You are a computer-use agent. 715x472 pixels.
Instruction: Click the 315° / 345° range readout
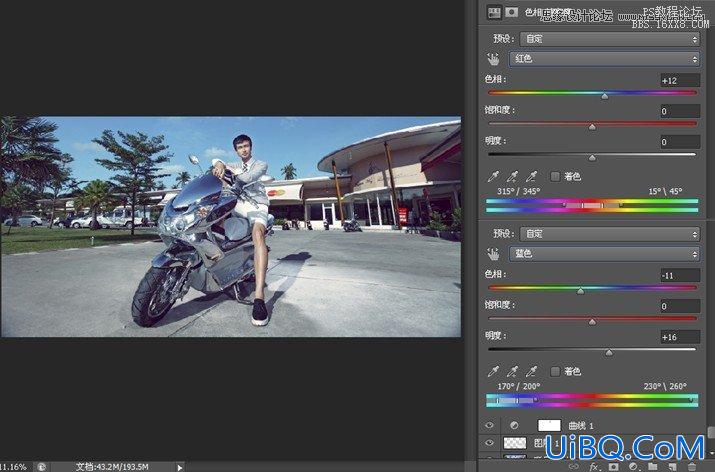[518, 191]
